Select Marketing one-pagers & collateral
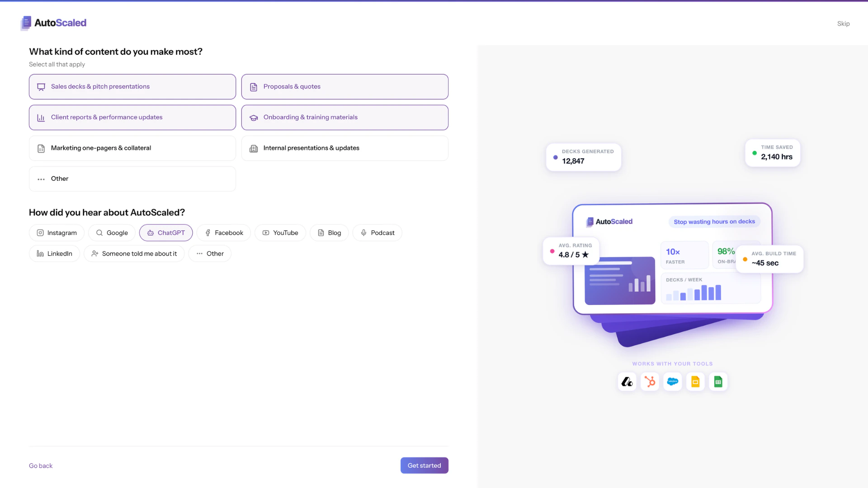The image size is (868, 488). 132,148
